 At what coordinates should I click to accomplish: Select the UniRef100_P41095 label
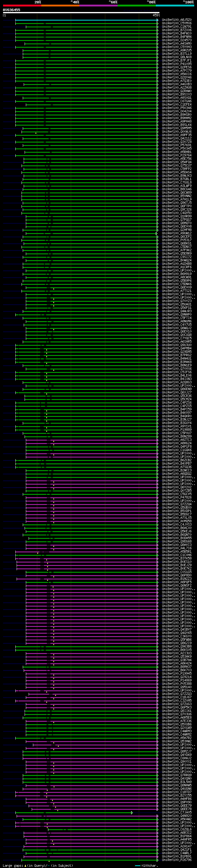coord(176,64)
